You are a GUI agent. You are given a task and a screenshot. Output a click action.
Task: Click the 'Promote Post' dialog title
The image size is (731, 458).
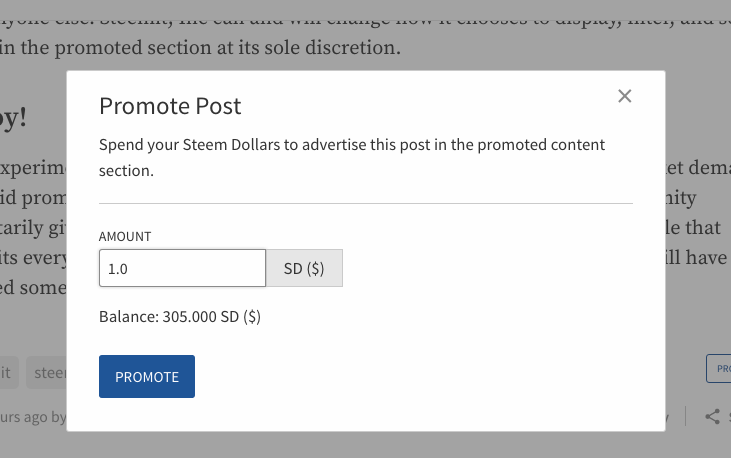tap(170, 106)
